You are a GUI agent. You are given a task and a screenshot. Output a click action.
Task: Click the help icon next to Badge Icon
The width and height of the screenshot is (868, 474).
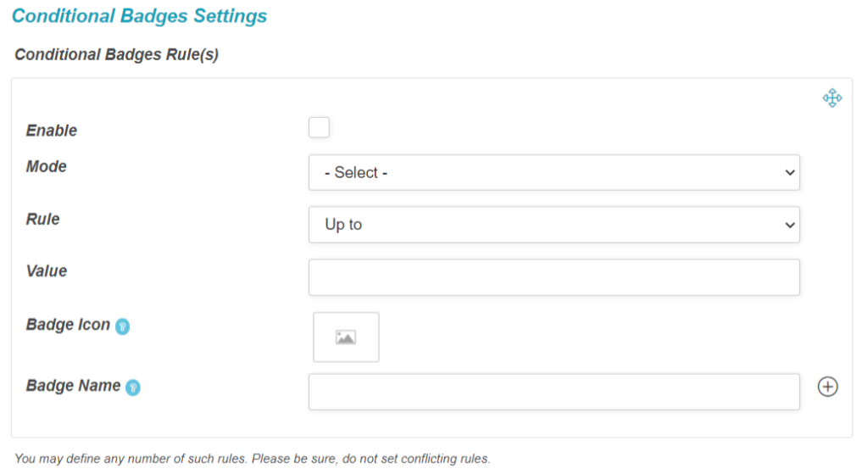tap(122, 326)
